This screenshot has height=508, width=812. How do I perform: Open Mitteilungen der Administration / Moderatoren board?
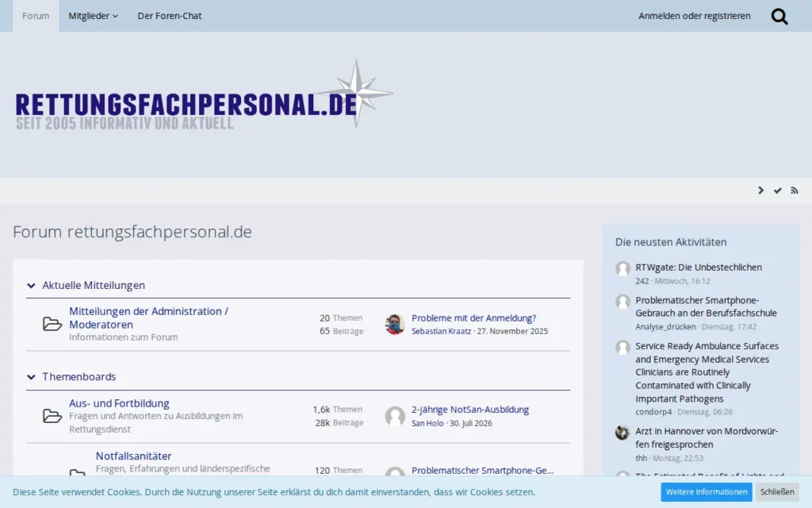point(148,317)
